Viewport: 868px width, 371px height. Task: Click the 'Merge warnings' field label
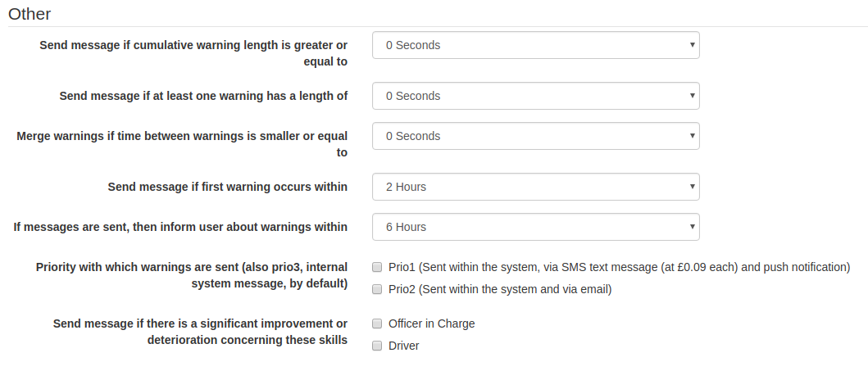182,143
